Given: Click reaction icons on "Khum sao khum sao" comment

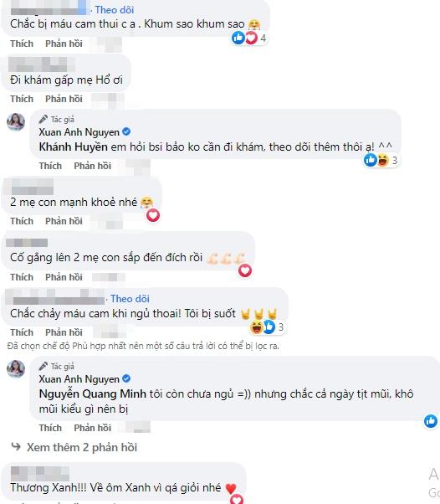Looking at the screenshot, I should pos(249,38).
